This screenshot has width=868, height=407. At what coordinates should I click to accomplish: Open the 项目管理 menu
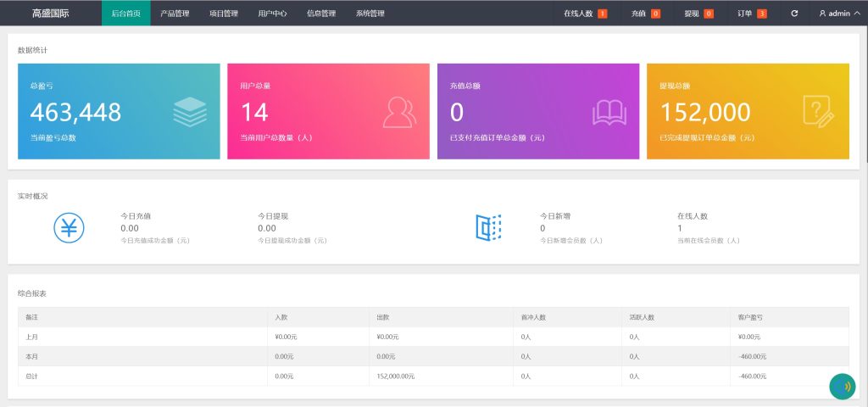pos(224,14)
